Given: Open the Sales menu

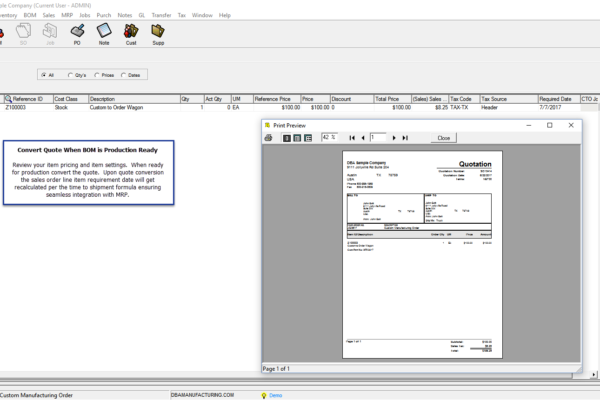Looking at the screenshot, I should click(49, 15).
